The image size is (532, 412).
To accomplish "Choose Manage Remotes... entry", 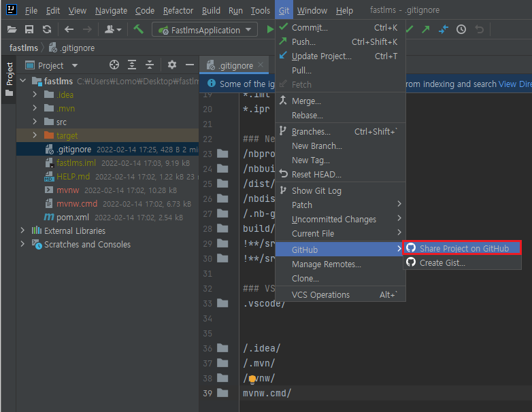I will pos(340,264).
